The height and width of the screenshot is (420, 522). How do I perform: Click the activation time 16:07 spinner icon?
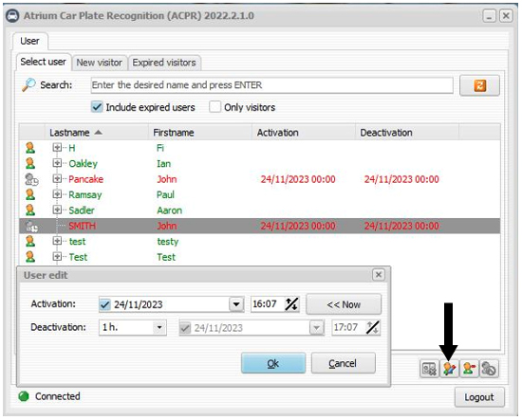coord(291,304)
